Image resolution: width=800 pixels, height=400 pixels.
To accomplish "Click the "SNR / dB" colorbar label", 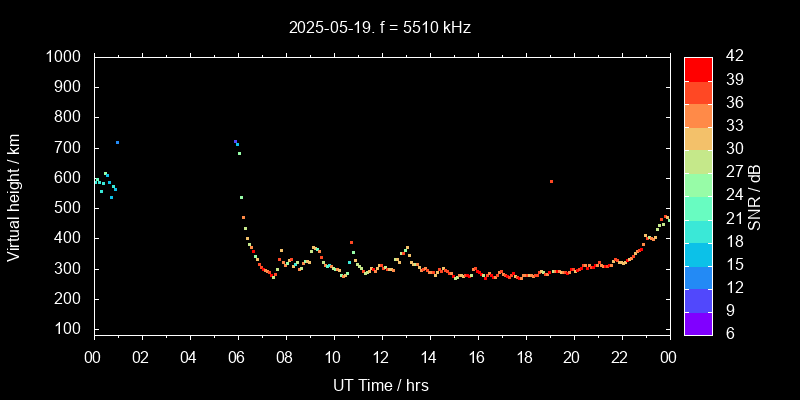I will (x=755, y=196).
